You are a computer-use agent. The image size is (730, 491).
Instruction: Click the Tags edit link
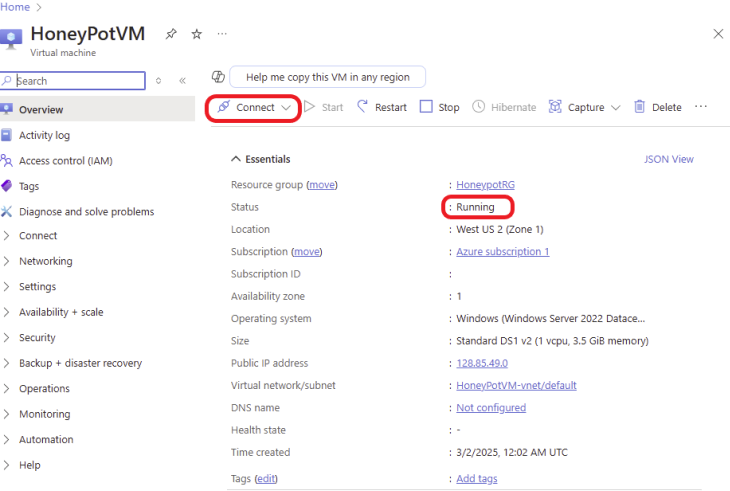[x=266, y=479]
